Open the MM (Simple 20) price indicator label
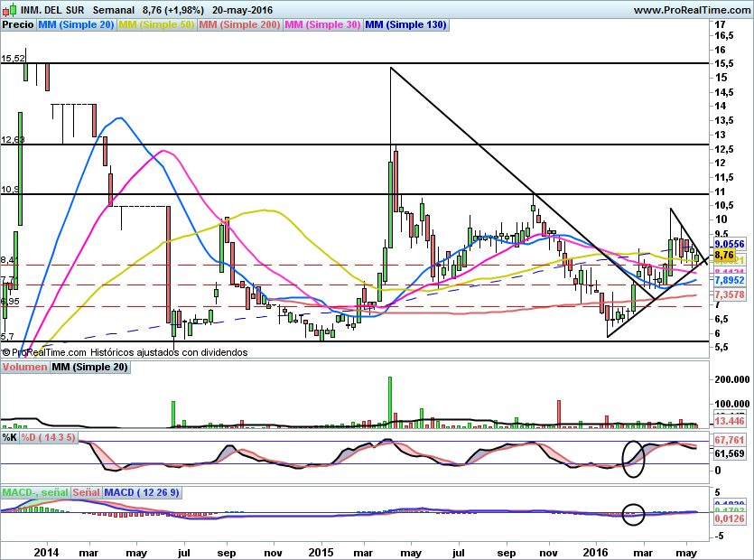 [x=77, y=25]
